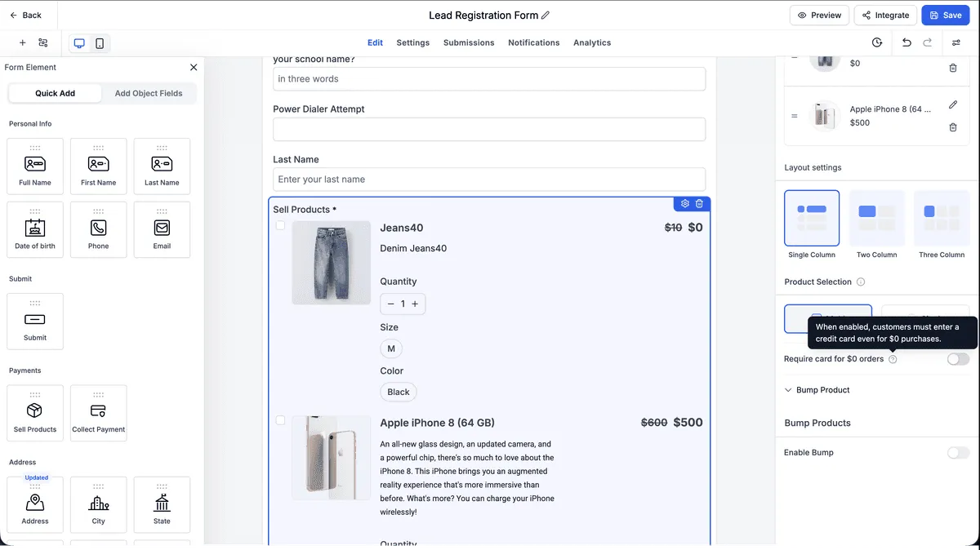Select the Apple iPhone 8 checkbox

(280, 420)
